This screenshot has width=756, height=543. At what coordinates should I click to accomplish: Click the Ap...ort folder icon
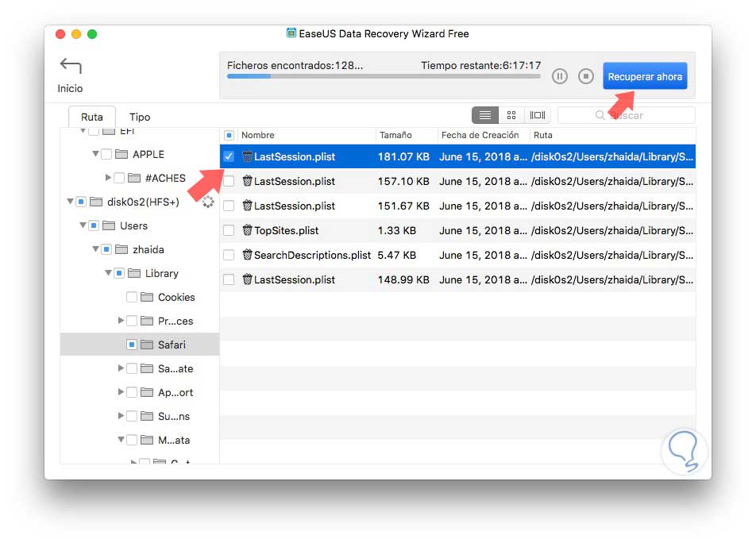pyautogui.click(x=147, y=392)
